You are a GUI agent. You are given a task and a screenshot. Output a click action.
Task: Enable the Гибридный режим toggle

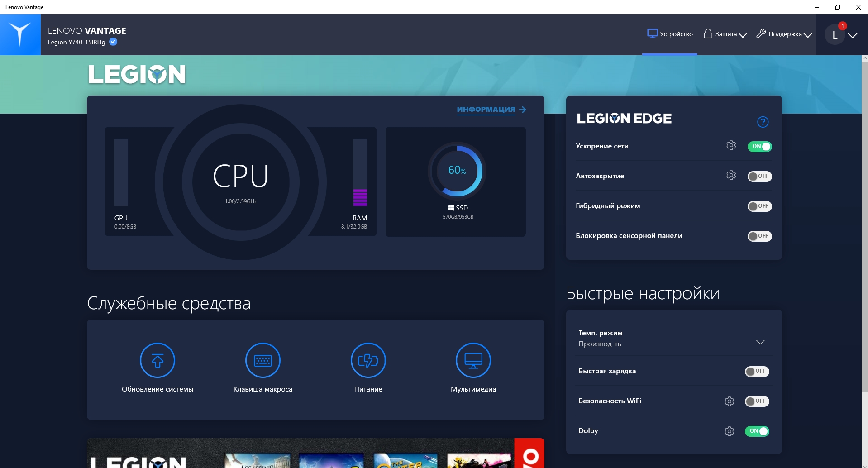point(759,206)
